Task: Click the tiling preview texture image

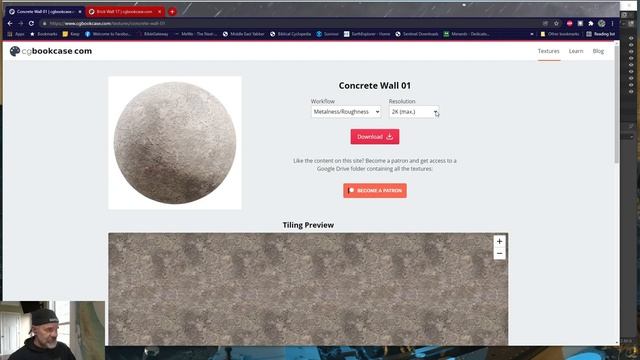Action: pyautogui.click(x=308, y=289)
